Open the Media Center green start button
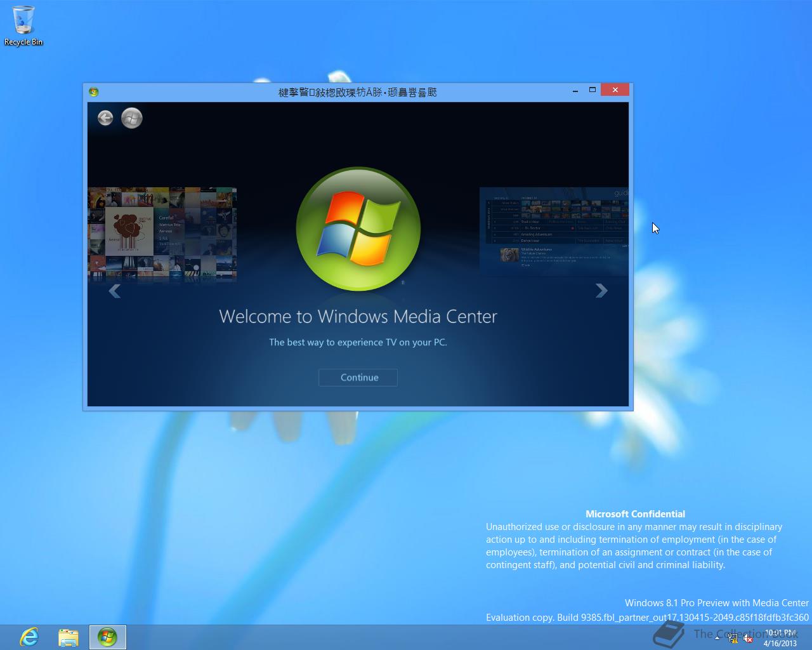812x650 pixels. (x=132, y=117)
